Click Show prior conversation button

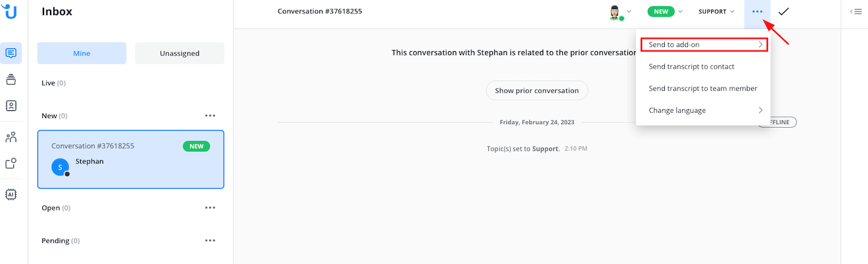pyautogui.click(x=536, y=90)
